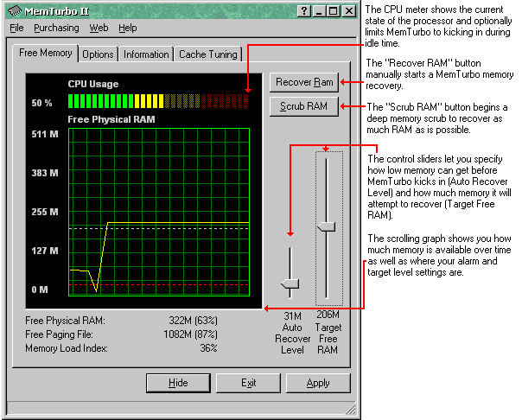Open the File menu

click(16, 28)
